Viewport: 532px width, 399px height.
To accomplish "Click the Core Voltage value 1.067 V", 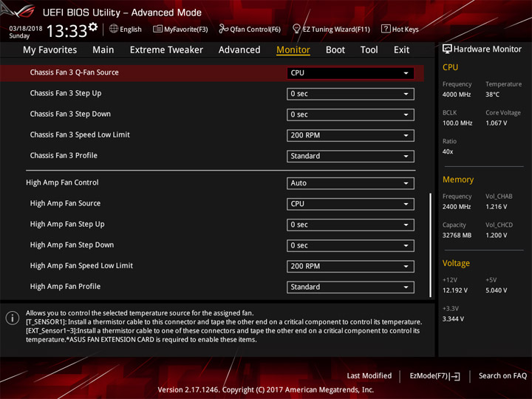I will pos(497,123).
